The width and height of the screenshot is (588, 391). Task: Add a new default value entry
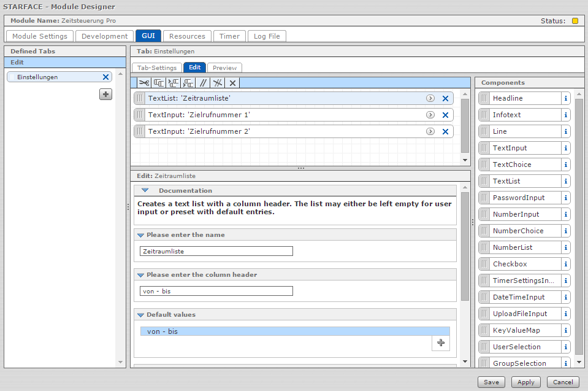point(440,343)
